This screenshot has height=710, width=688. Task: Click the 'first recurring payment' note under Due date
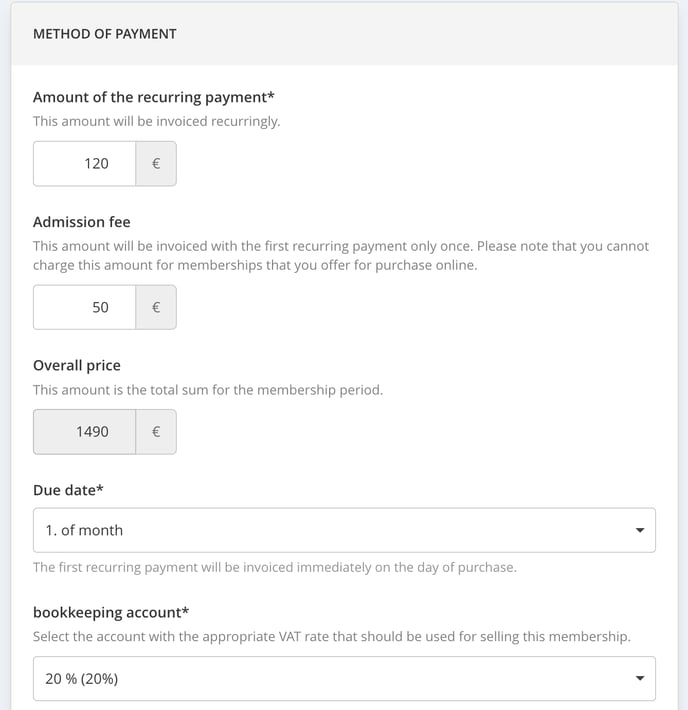click(274, 567)
